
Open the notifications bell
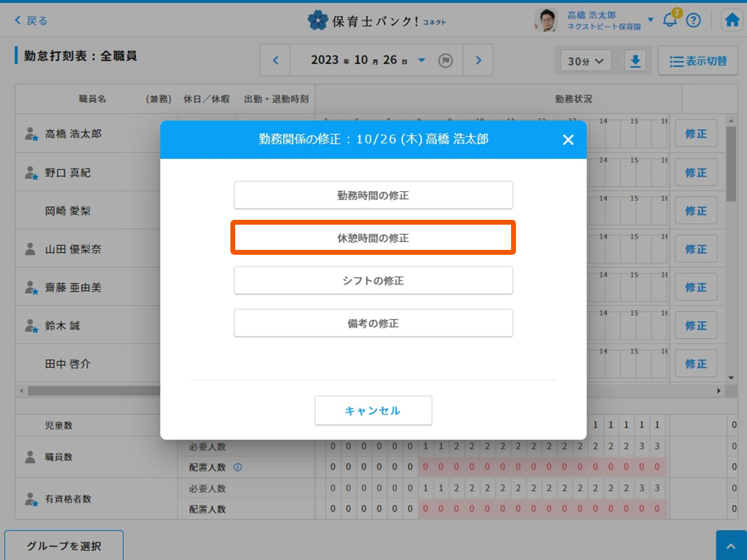(x=670, y=20)
